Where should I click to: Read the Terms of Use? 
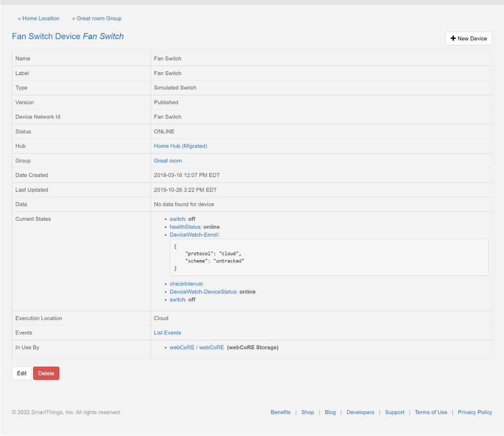pyautogui.click(x=431, y=412)
